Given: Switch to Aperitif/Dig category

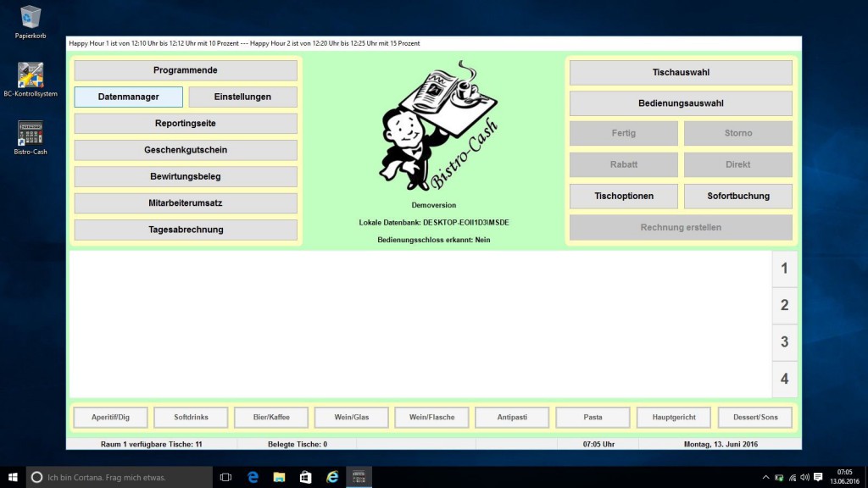Looking at the screenshot, I should tap(111, 417).
